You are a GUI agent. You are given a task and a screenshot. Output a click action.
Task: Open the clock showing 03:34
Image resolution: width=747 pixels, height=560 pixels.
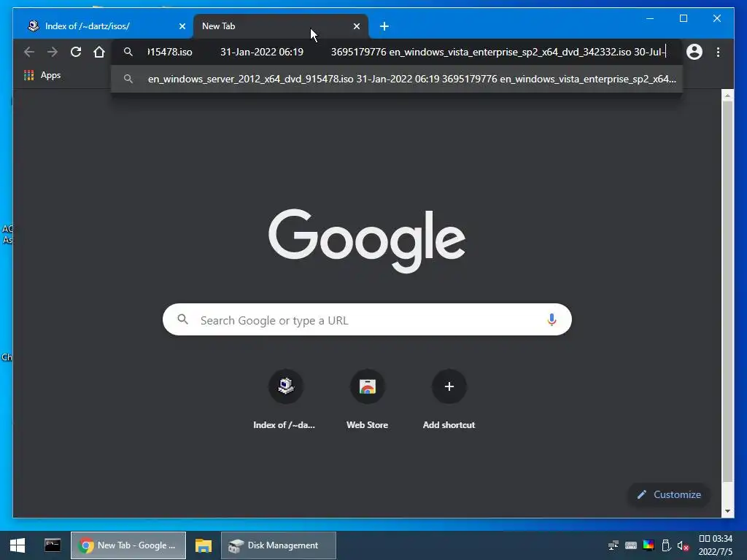tap(715, 545)
